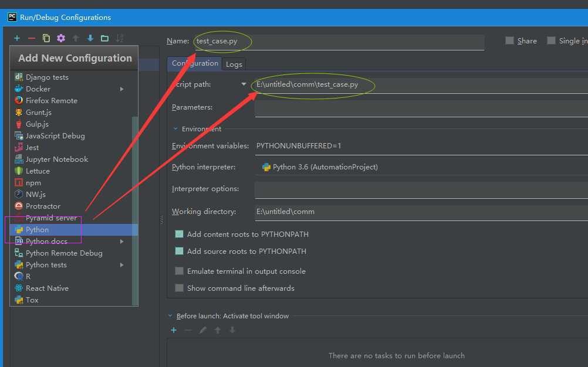Uncheck Add content roots to PYTHONPATH
Viewport: 588px width, 367px height.
(179, 234)
